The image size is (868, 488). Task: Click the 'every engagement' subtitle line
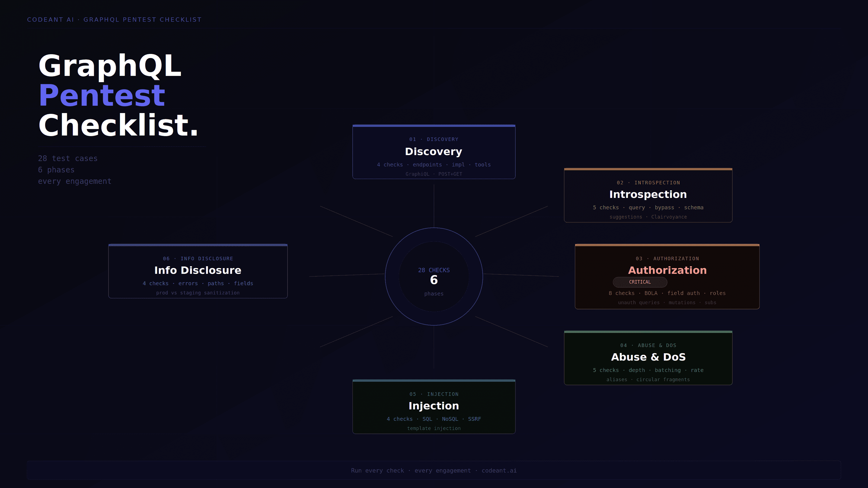coord(75,181)
